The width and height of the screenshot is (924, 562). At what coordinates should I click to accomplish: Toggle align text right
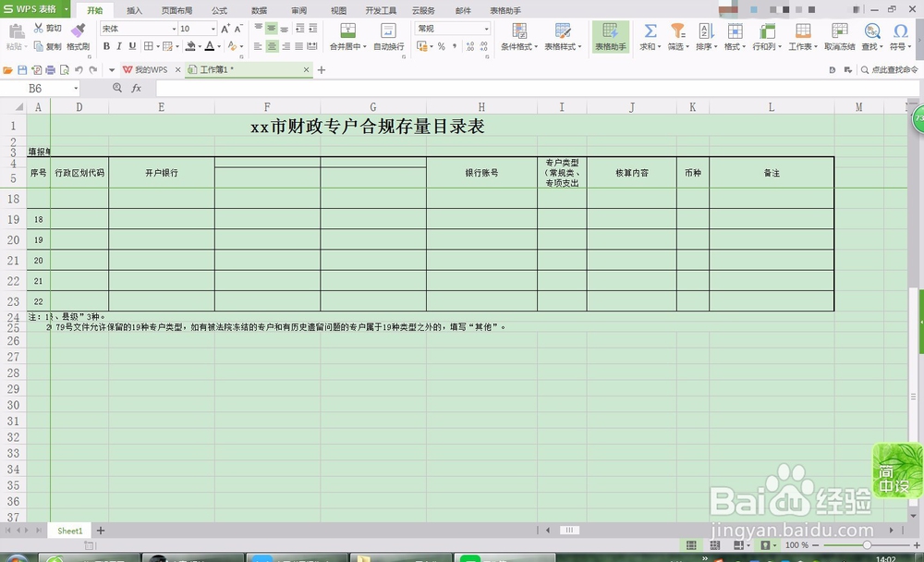coord(286,46)
